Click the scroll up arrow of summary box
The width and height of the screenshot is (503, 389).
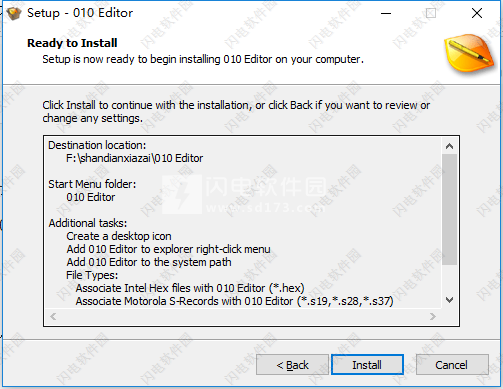point(449,146)
